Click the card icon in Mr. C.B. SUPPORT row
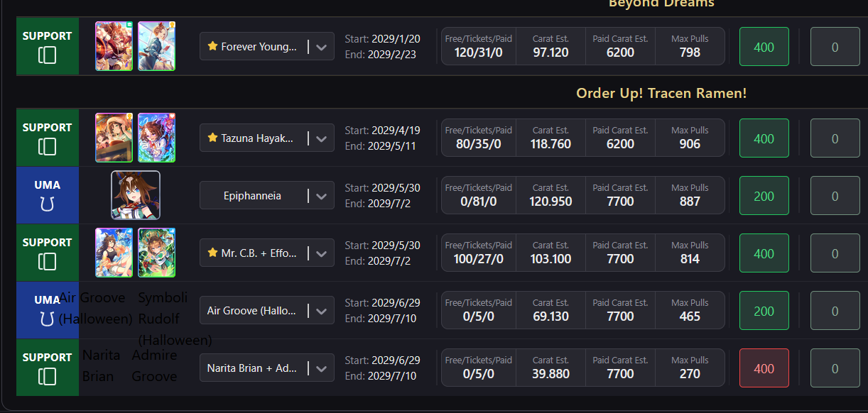 click(48, 262)
